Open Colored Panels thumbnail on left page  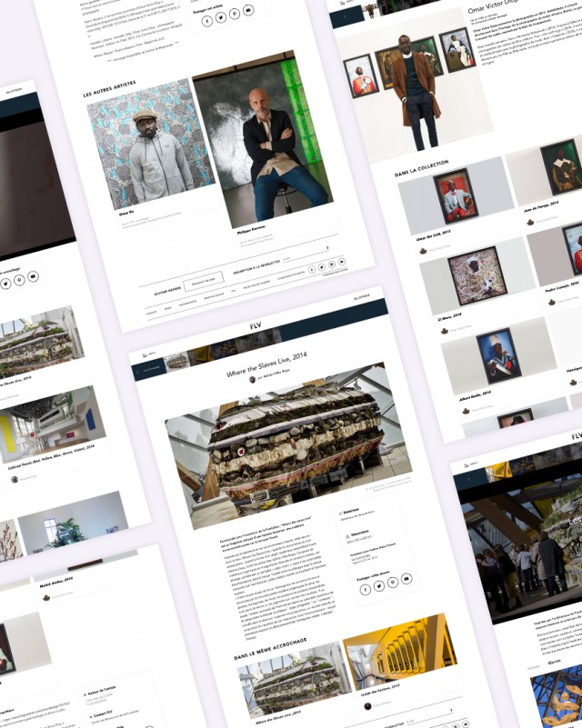51,424
